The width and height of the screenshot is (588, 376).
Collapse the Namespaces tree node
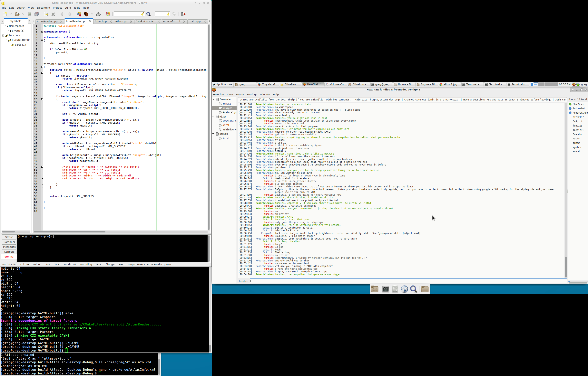coord(3,26)
